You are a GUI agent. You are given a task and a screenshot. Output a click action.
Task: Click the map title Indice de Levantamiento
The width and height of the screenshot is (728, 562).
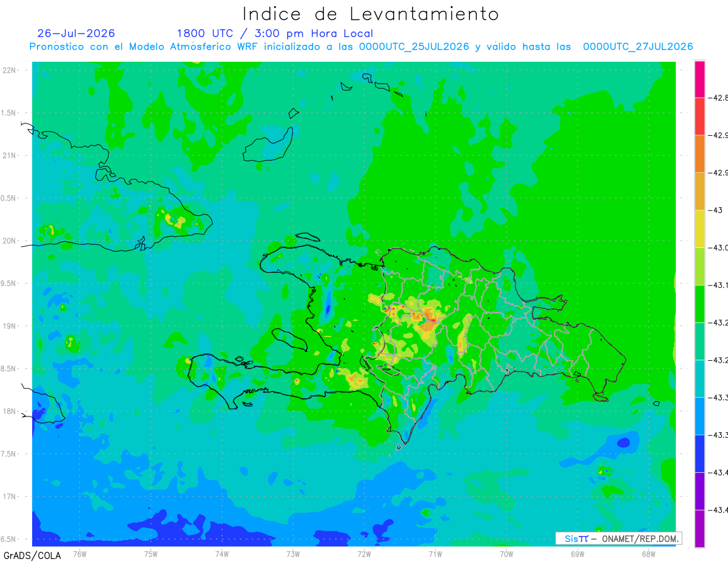click(x=371, y=14)
